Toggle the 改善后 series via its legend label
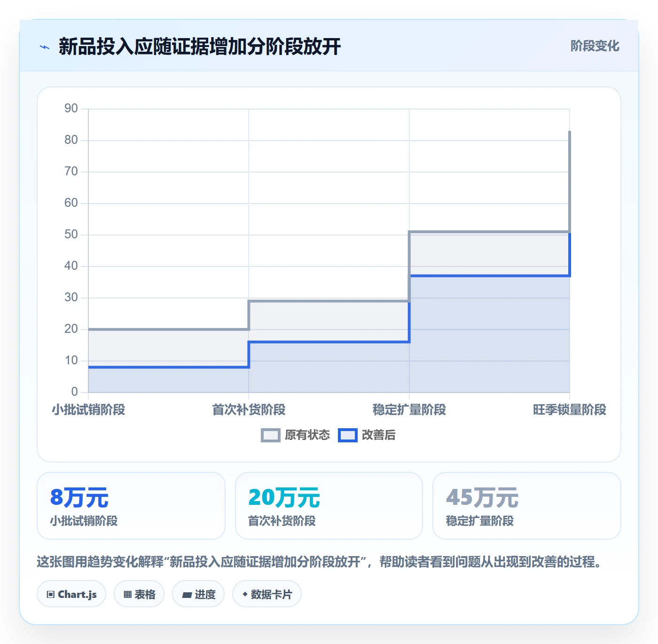This screenshot has width=658, height=644. tap(378, 435)
